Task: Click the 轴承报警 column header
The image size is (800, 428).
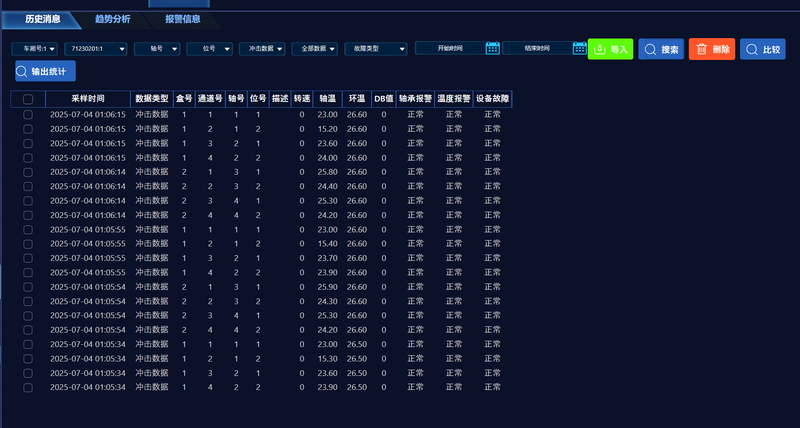Action: click(x=415, y=99)
